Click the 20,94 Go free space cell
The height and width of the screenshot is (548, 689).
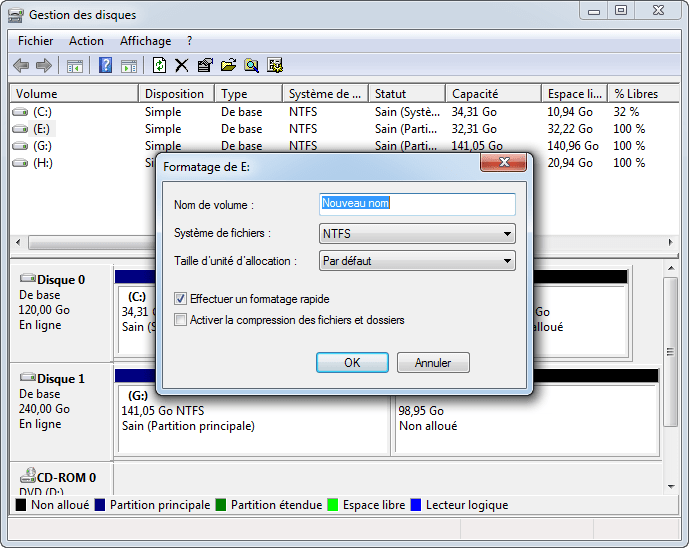point(570,163)
